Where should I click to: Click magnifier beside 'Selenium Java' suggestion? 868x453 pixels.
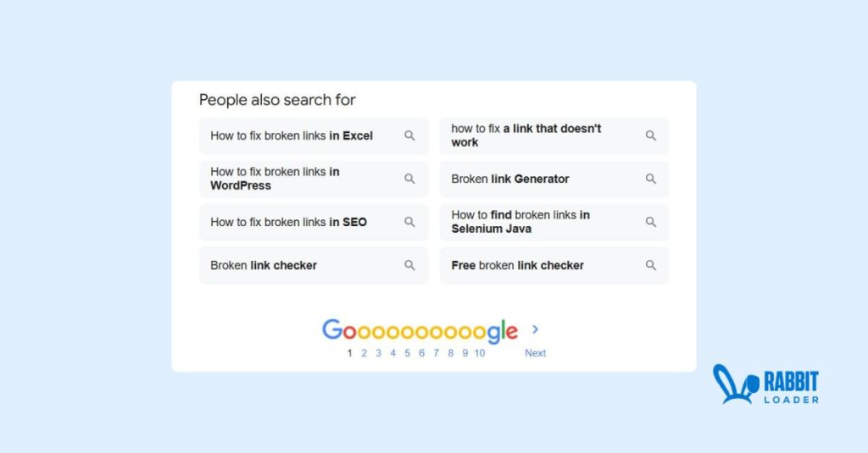[651, 222]
